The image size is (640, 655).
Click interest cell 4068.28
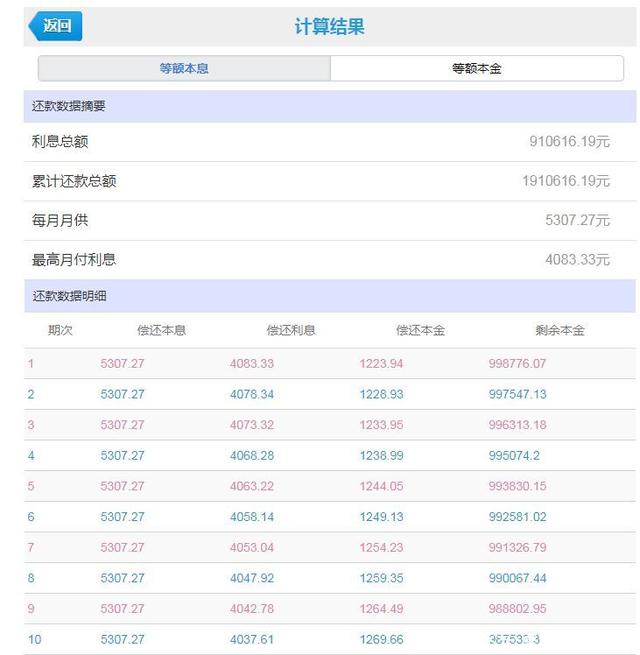click(252, 455)
